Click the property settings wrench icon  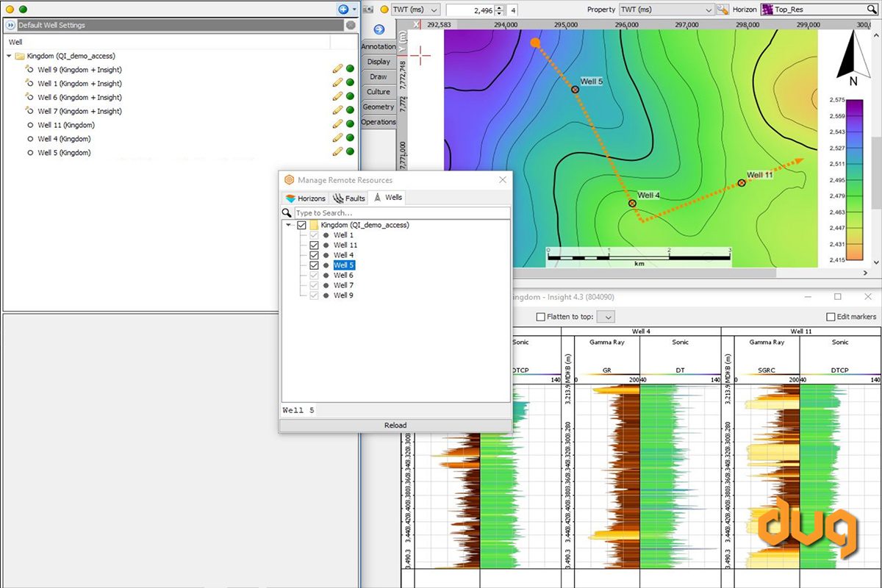pyautogui.click(x=723, y=10)
